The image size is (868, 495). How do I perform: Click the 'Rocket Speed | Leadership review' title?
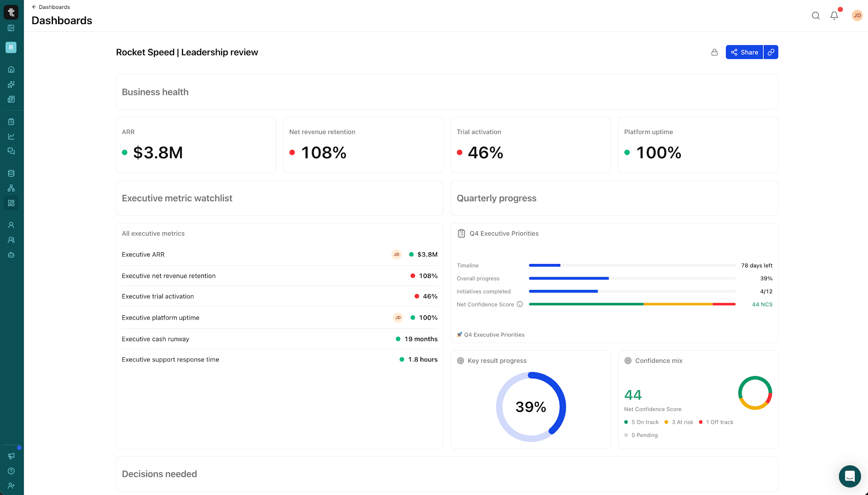tap(187, 52)
